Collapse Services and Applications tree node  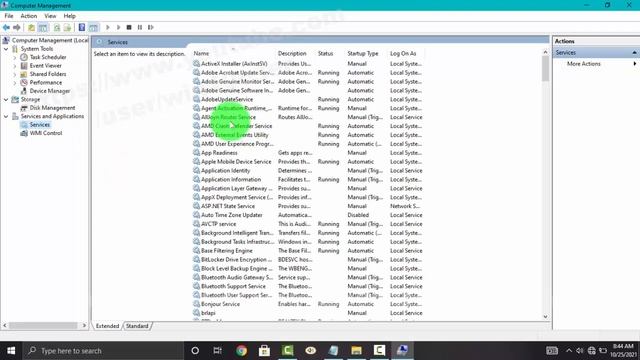coord(6,116)
